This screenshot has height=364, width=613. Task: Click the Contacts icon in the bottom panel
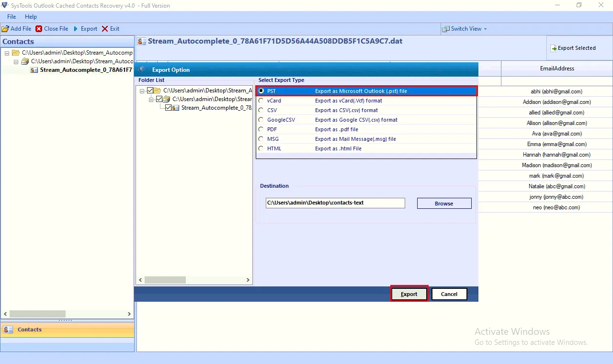click(8, 330)
